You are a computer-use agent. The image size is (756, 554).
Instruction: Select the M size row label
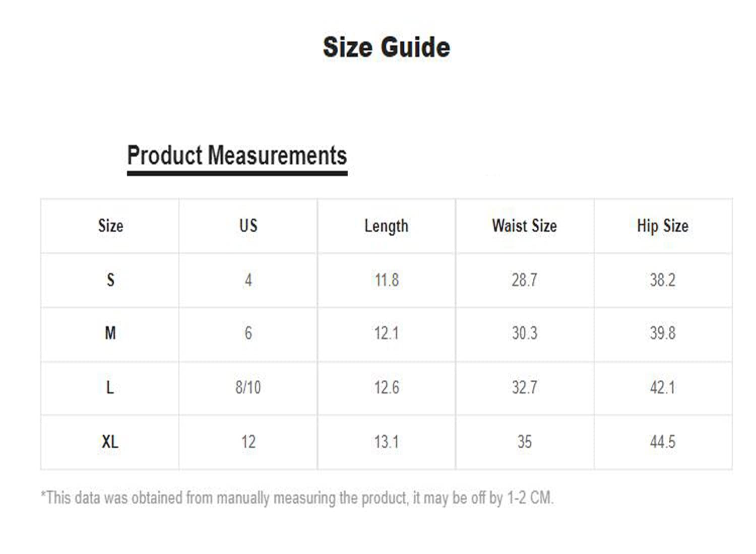(110, 333)
